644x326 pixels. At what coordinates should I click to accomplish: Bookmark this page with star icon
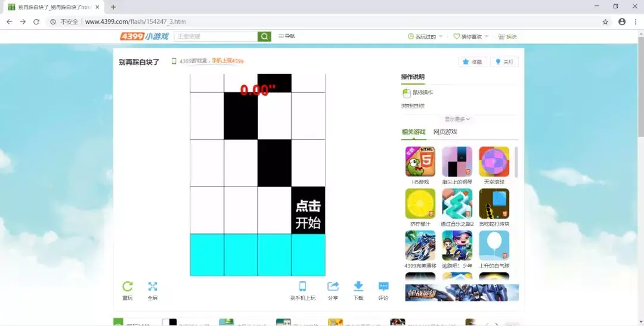tap(605, 22)
